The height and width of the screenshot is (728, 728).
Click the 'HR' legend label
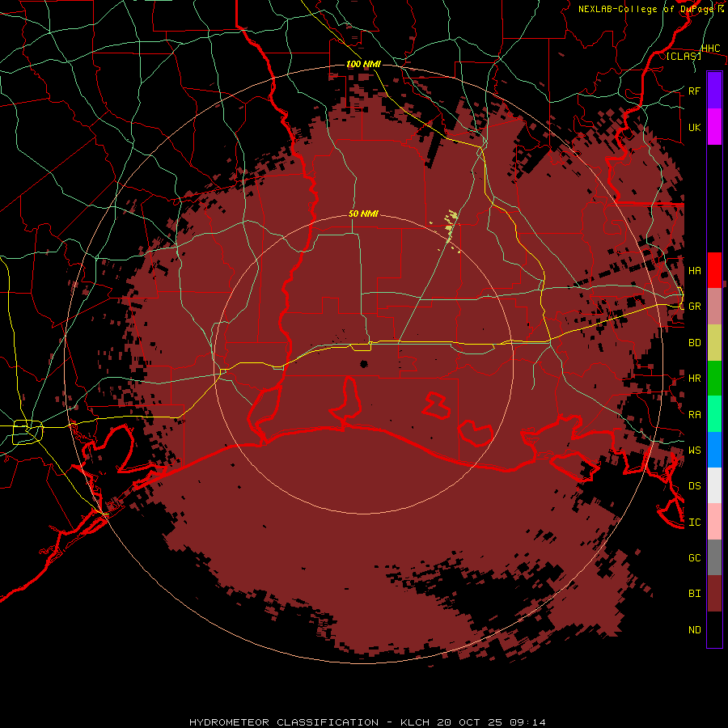click(695, 379)
